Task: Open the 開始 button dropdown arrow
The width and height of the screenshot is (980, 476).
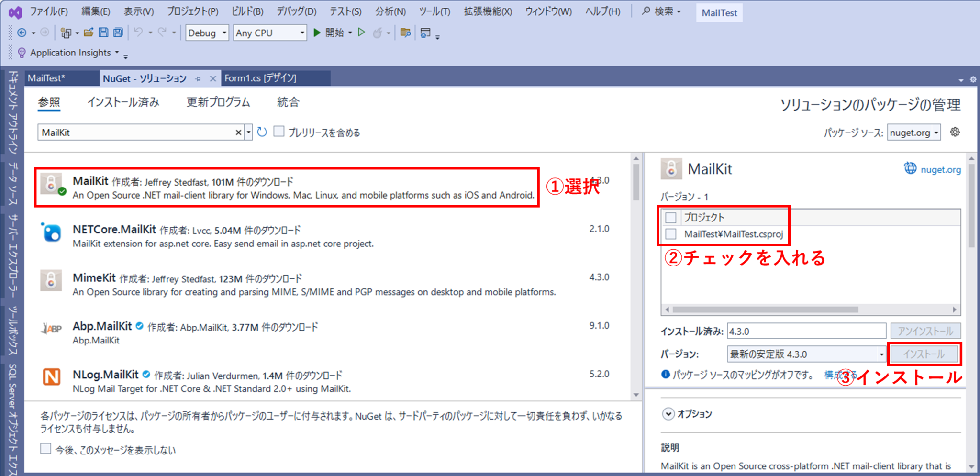Action: (350, 33)
